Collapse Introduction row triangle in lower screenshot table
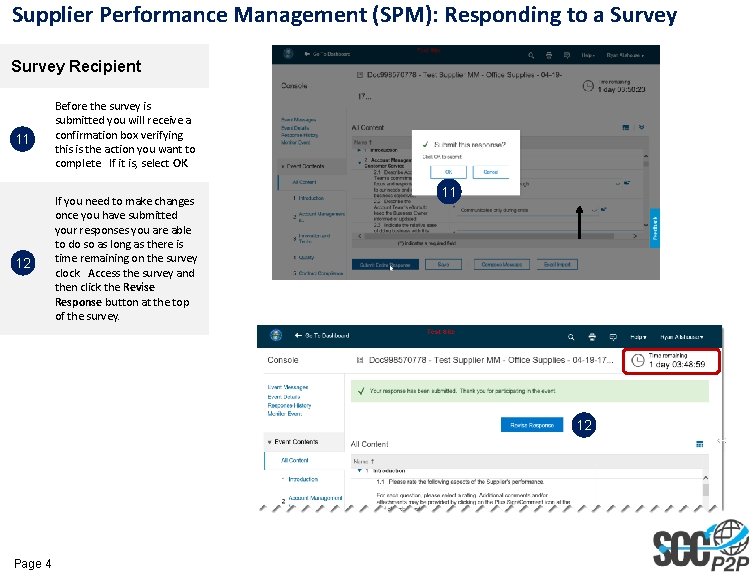Image resolution: width=756 pixels, height=576 pixels. [x=359, y=470]
